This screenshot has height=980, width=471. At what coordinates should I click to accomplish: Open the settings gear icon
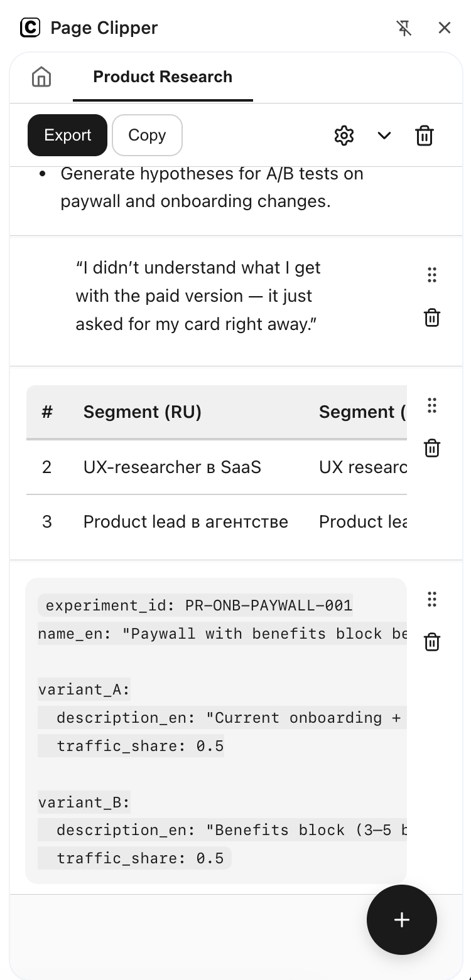tap(344, 136)
